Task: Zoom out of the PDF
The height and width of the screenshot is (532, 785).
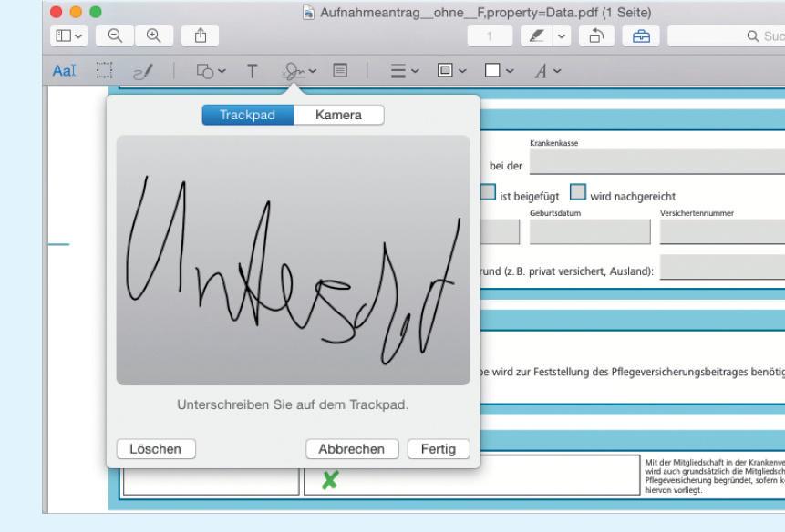Action: (115, 36)
